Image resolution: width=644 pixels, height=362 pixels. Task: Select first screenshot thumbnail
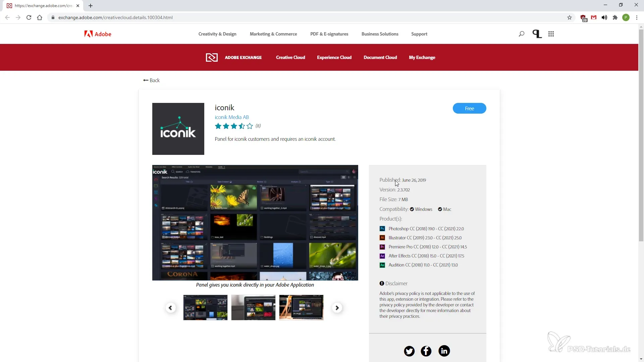[205, 308]
